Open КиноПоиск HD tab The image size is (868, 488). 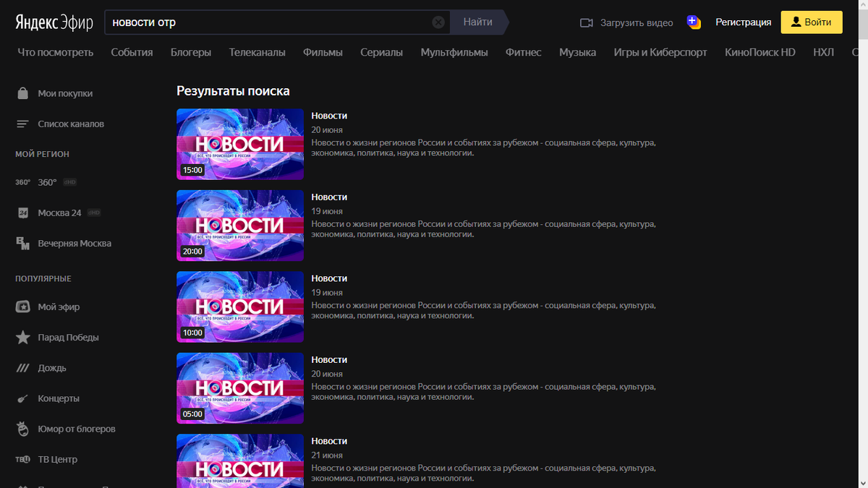point(760,52)
